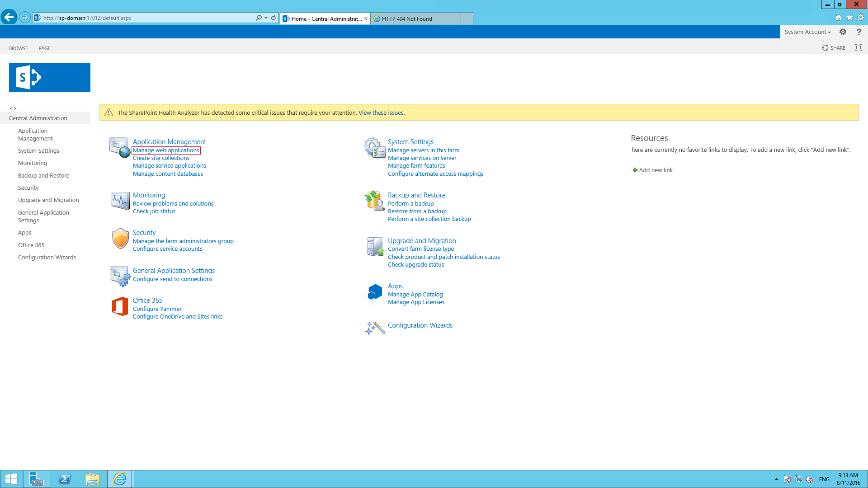Select Monitoring in left navigation
Image resolution: width=868 pixels, height=488 pixels.
(33, 163)
